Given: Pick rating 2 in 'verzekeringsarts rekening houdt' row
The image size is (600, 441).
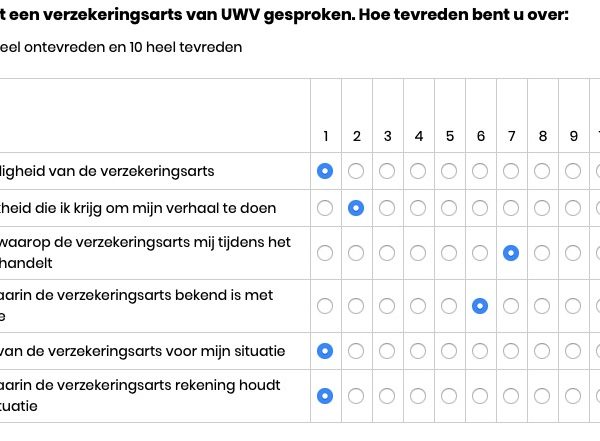Looking at the screenshot, I should (x=356, y=396).
